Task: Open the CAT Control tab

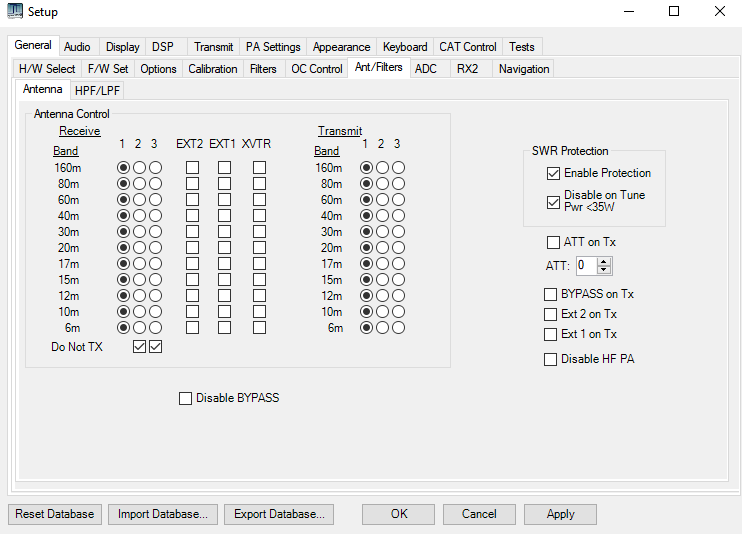Action: pyautogui.click(x=468, y=47)
